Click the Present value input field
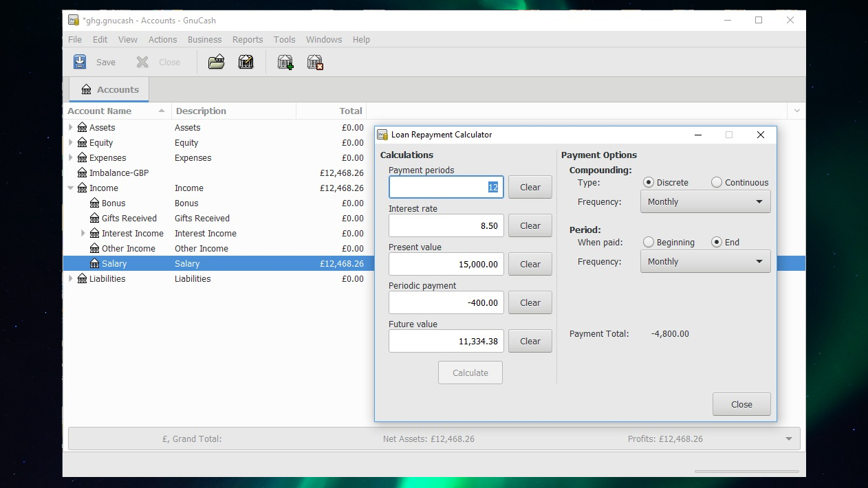 (446, 264)
